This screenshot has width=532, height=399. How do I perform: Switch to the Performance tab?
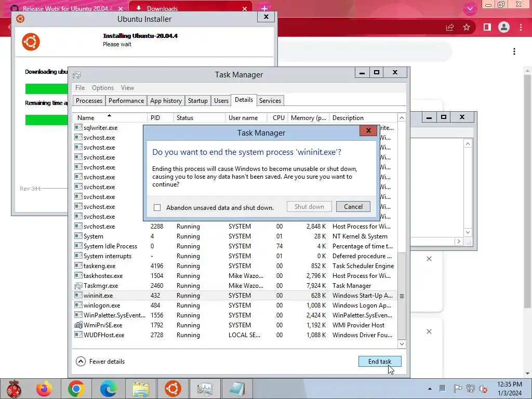(x=126, y=101)
